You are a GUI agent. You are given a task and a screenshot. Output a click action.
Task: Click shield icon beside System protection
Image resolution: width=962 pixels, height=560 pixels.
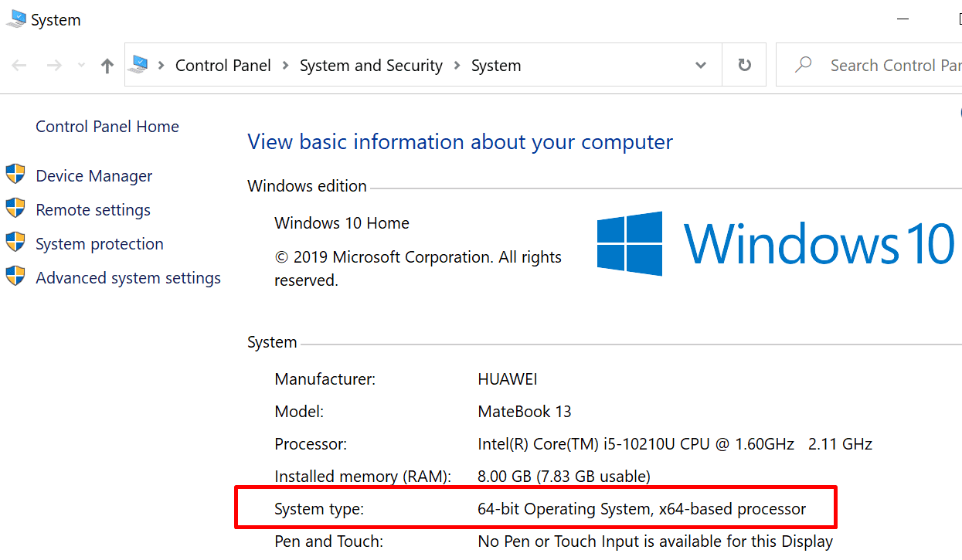point(15,243)
